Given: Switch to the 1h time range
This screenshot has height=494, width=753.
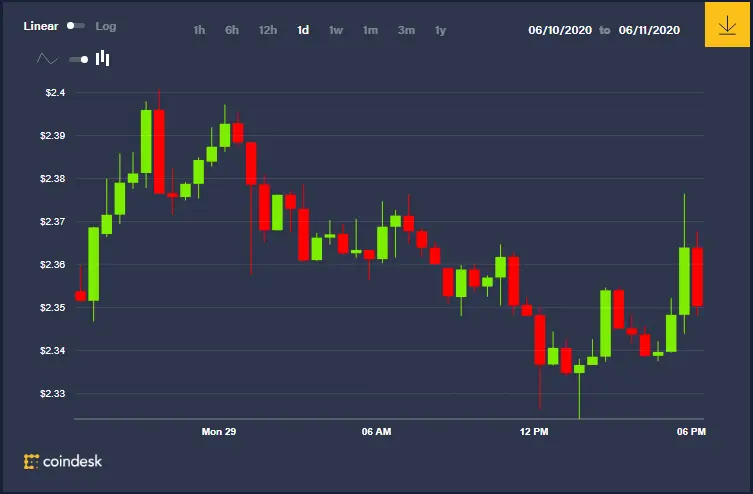Looking at the screenshot, I should tap(199, 30).
